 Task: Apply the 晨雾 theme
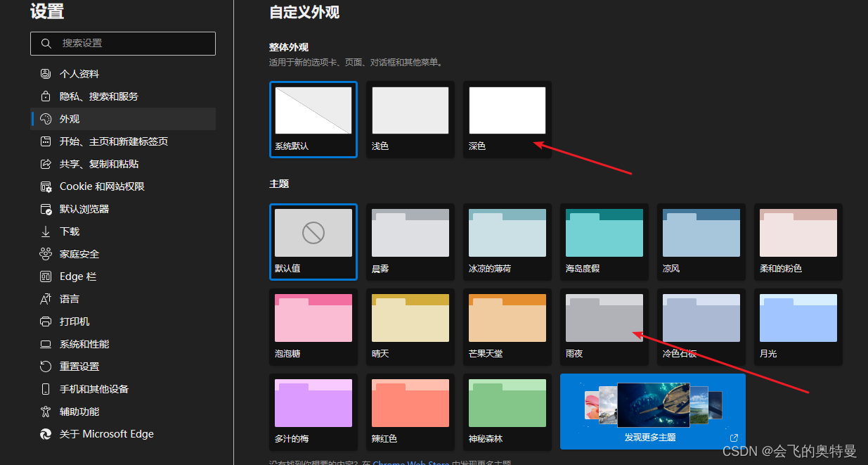click(410, 241)
